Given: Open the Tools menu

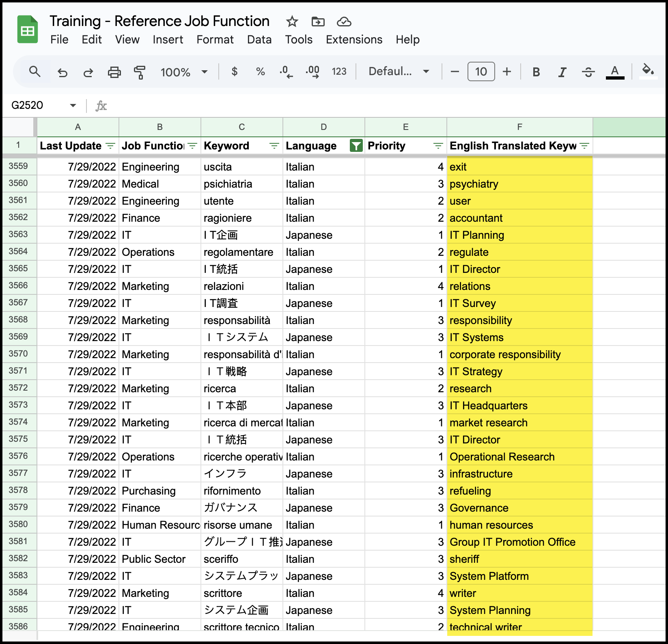Looking at the screenshot, I should coord(299,39).
